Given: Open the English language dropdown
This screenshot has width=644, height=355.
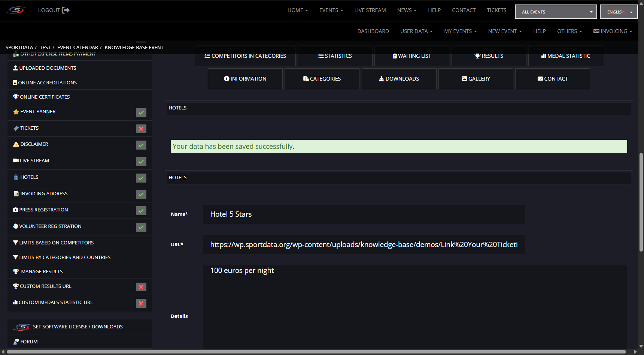Looking at the screenshot, I should point(619,12).
